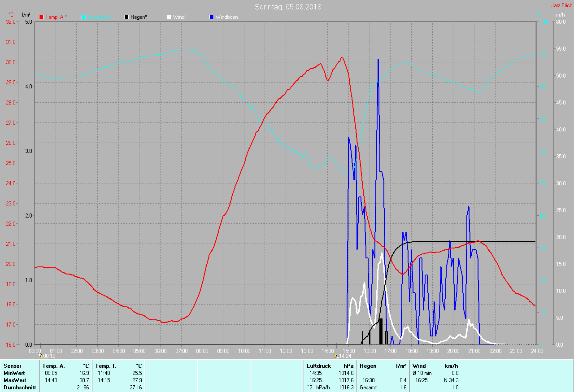Click the pressure average value 1016.3
This screenshot has width=574, height=392.
coord(346,388)
